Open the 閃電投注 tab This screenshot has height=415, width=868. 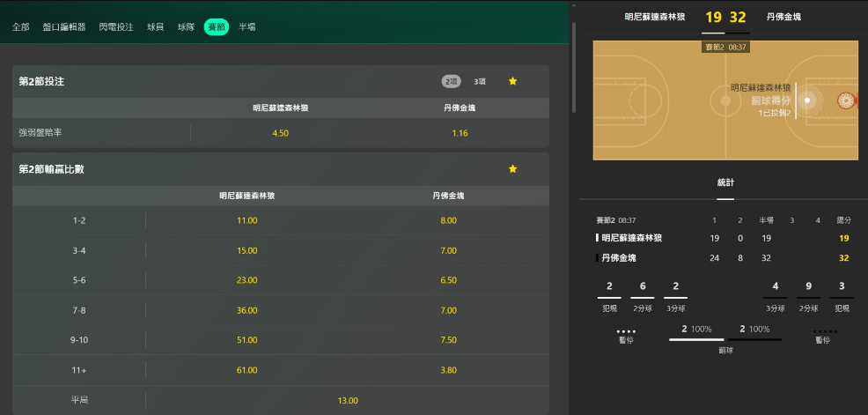(x=116, y=26)
